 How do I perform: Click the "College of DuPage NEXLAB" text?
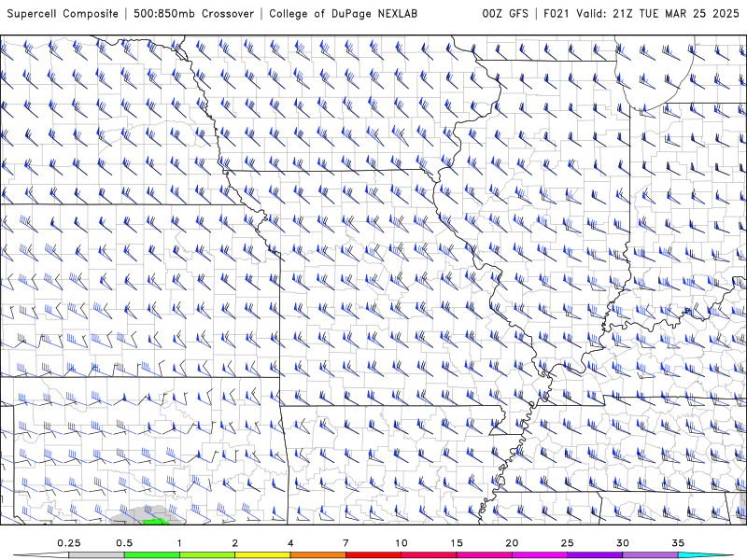coord(343,14)
